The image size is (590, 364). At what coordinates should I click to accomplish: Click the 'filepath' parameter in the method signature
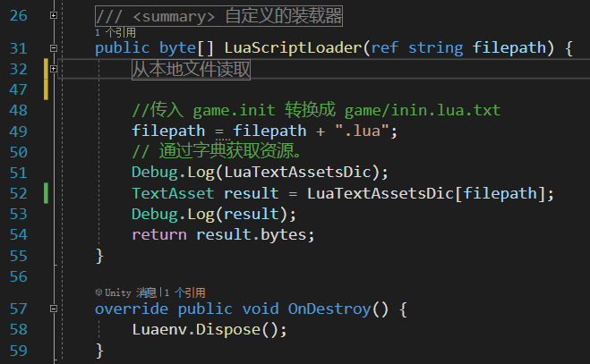[509, 47]
